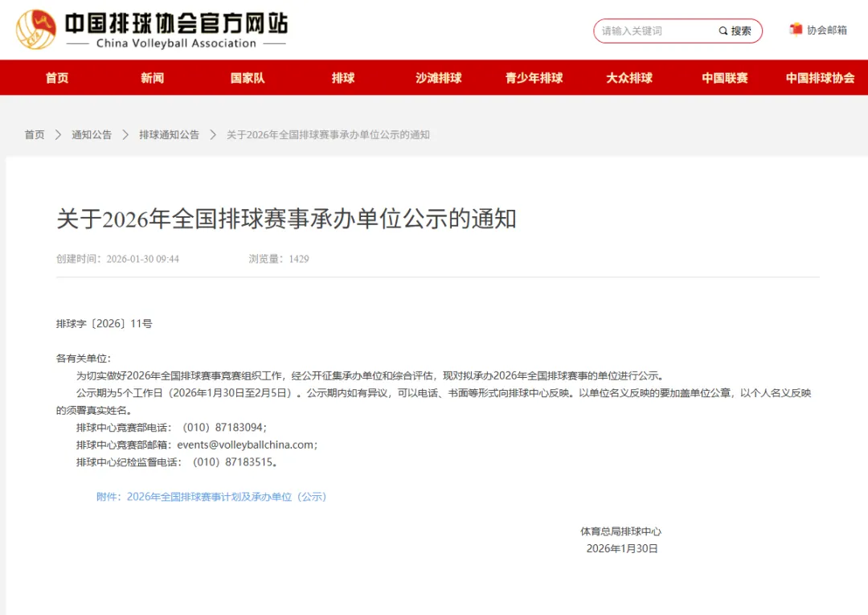Click the view count 浏览量：1429
This screenshot has width=868, height=615.
click(x=278, y=259)
